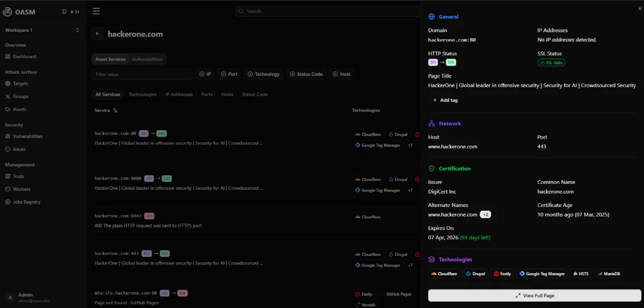Click the View Full Page button
The width and height of the screenshot is (644, 308).
(535, 296)
